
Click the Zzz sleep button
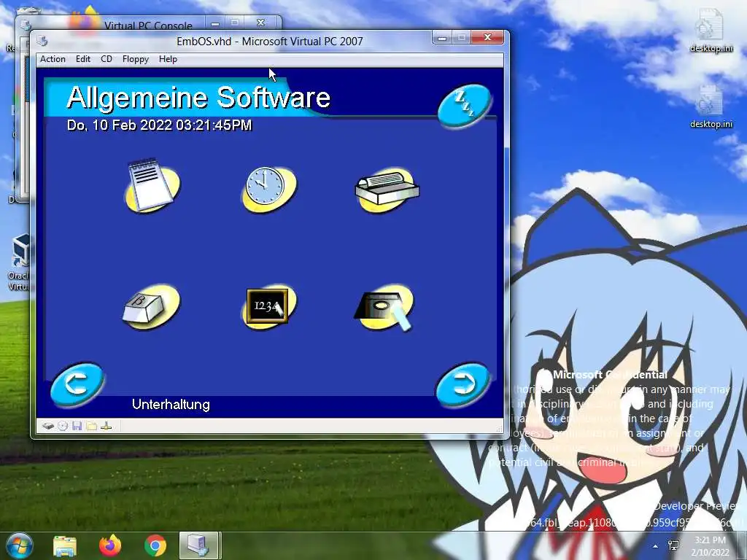[465, 106]
